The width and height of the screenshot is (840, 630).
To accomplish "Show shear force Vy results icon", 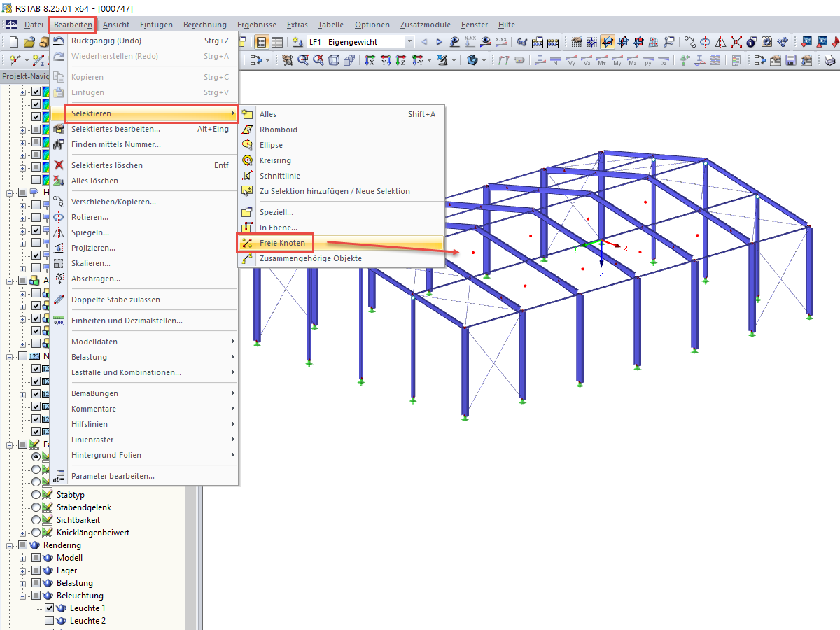I will click(571, 61).
